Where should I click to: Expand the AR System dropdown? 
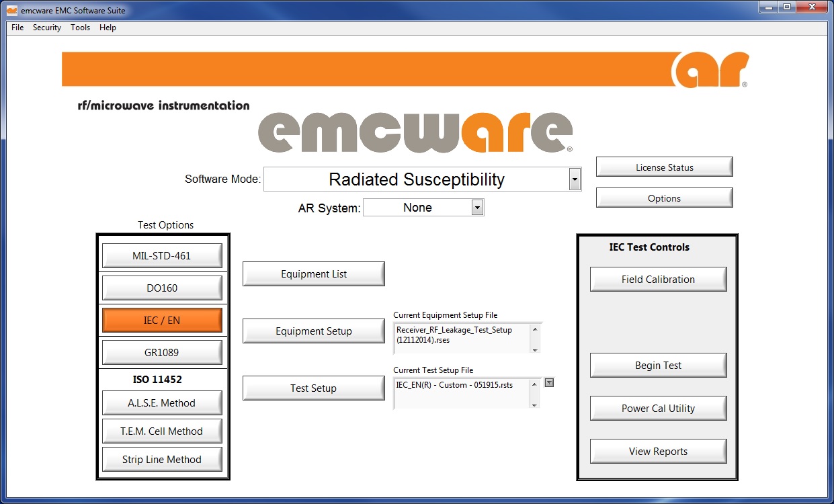pyautogui.click(x=477, y=208)
